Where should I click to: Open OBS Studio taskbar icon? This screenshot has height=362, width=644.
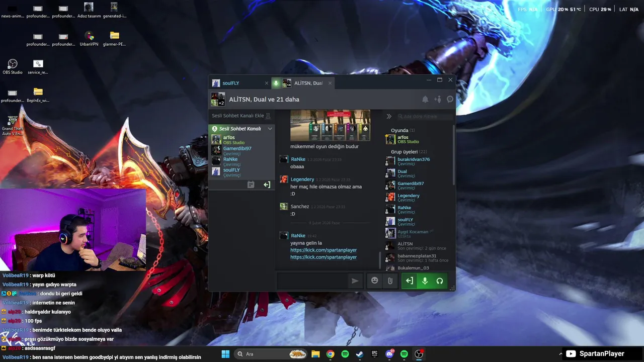click(419, 354)
